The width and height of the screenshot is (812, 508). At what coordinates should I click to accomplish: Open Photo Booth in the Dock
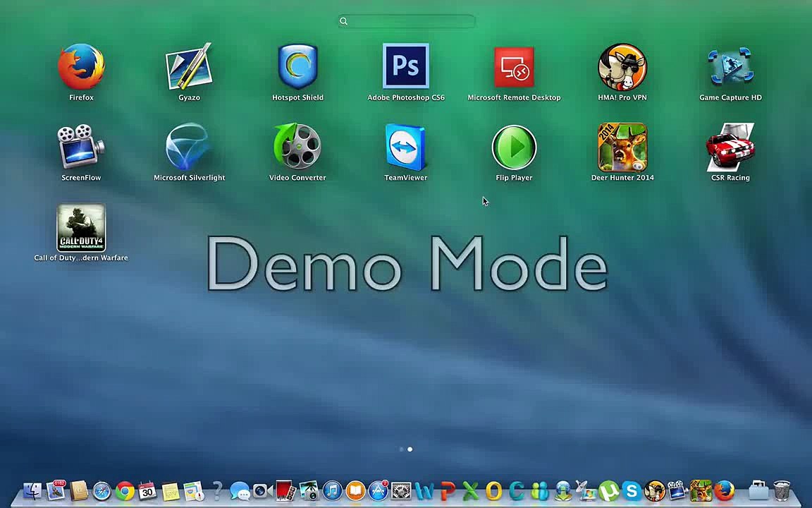286,491
